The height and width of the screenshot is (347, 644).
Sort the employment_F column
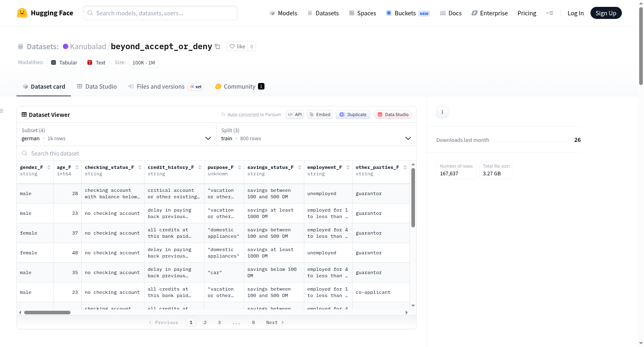tap(348, 167)
